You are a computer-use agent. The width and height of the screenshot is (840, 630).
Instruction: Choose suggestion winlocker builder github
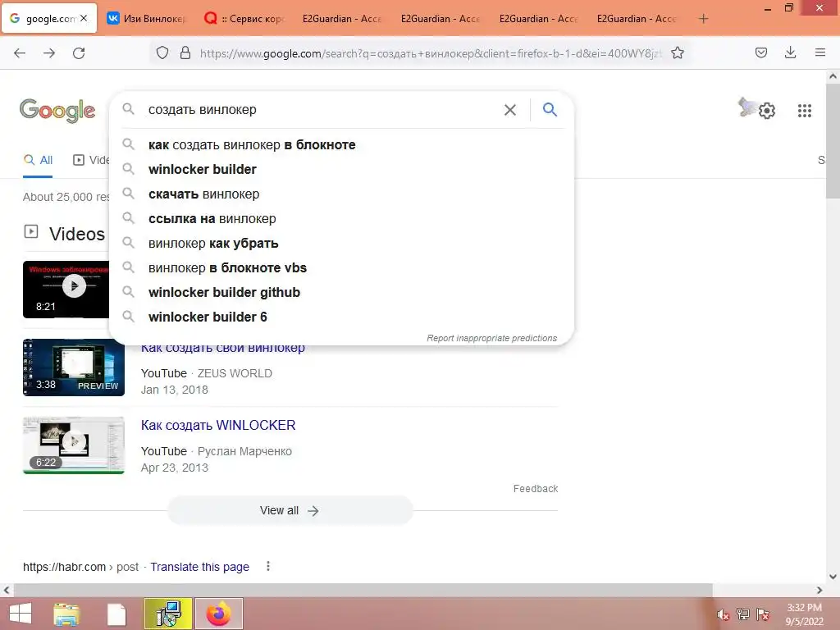coord(341,293)
